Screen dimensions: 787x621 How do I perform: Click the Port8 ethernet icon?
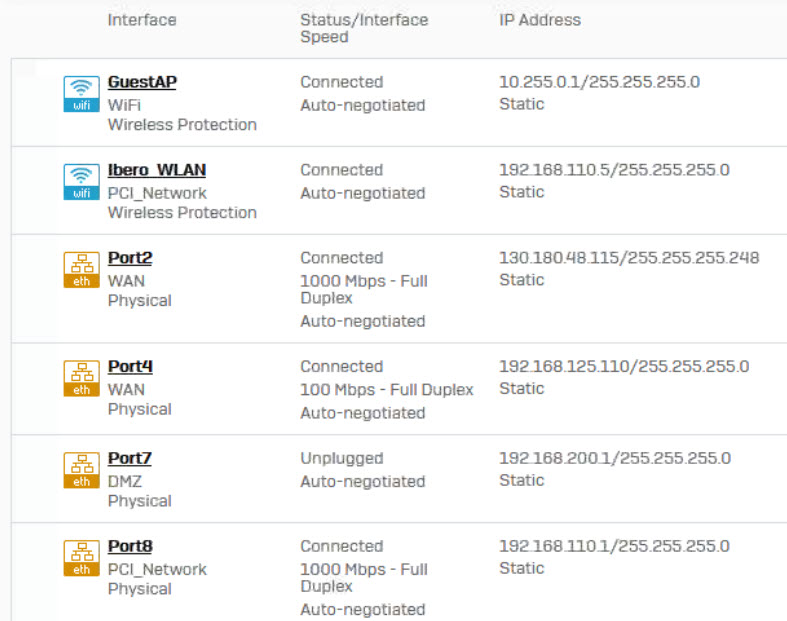81,558
